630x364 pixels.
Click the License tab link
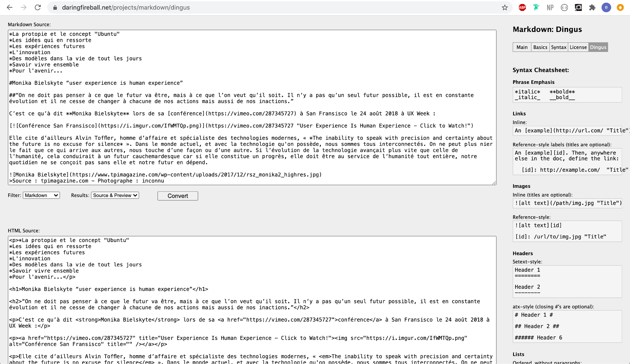(x=578, y=47)
